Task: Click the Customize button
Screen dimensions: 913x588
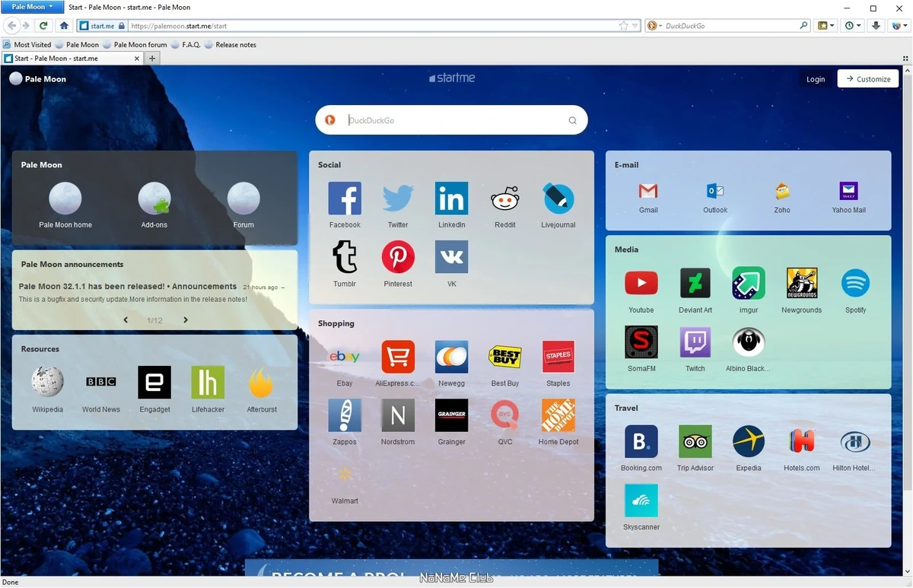Action: (868, 79)
